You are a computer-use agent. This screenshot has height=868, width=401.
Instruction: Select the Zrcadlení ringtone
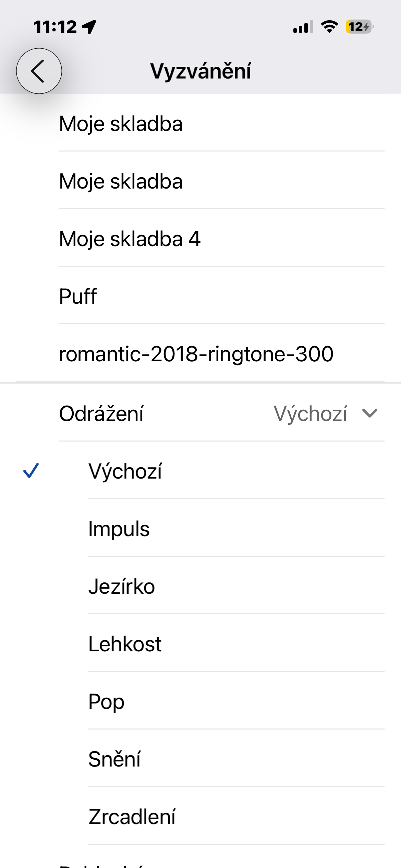point(132,817)
